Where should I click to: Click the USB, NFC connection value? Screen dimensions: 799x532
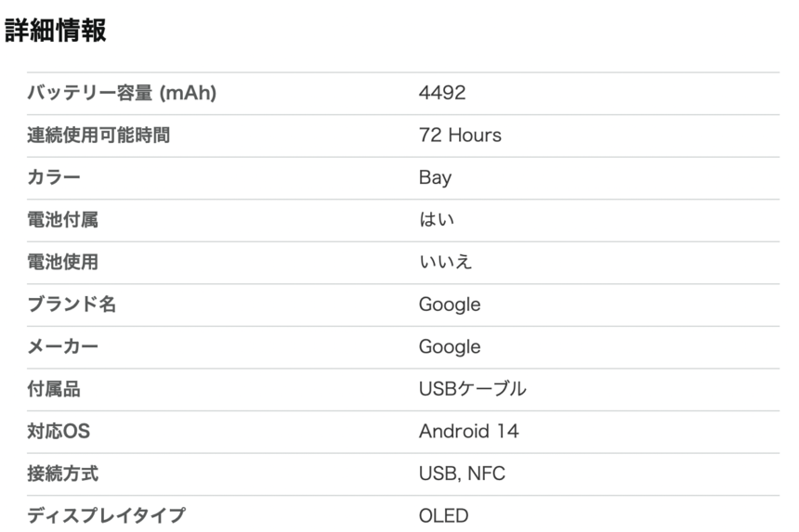coord(462,474)
